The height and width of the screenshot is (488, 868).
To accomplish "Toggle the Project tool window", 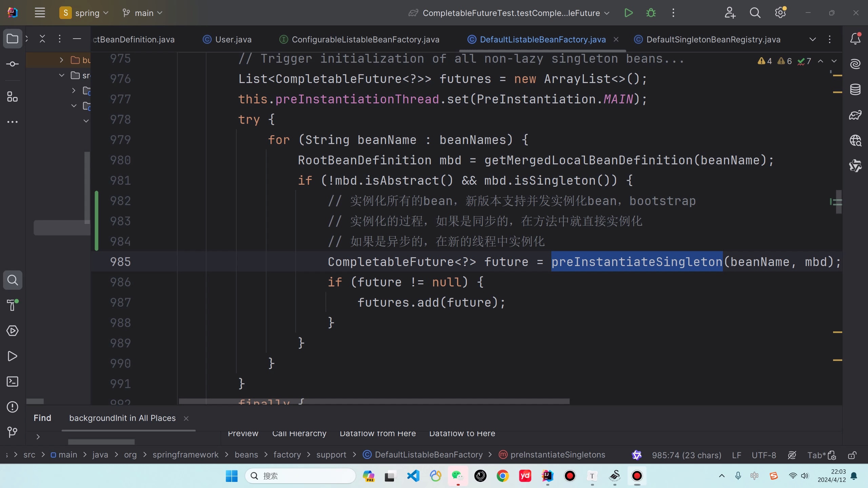I will pyautogui.click(x=13, y=39).
